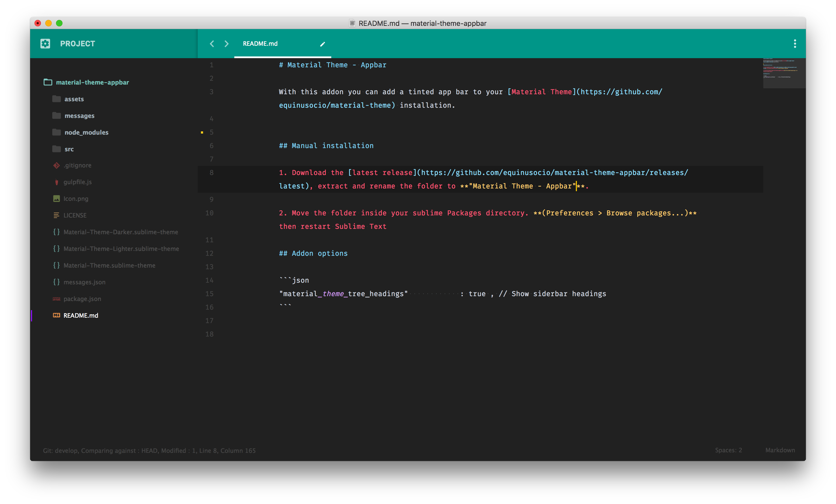Click braces icon beside messages.json
This screenshot has width=836, height=504.
(x=56, y=282)
